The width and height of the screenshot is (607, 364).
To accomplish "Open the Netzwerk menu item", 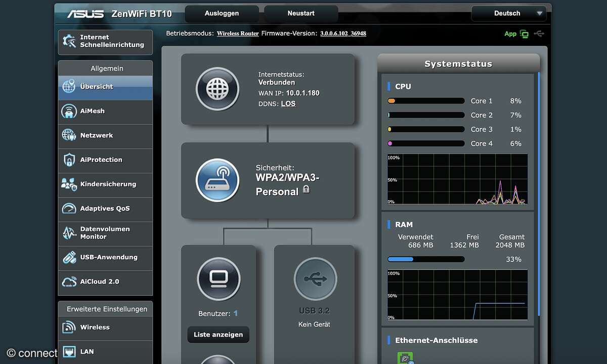I will click(x=105, y=135).
